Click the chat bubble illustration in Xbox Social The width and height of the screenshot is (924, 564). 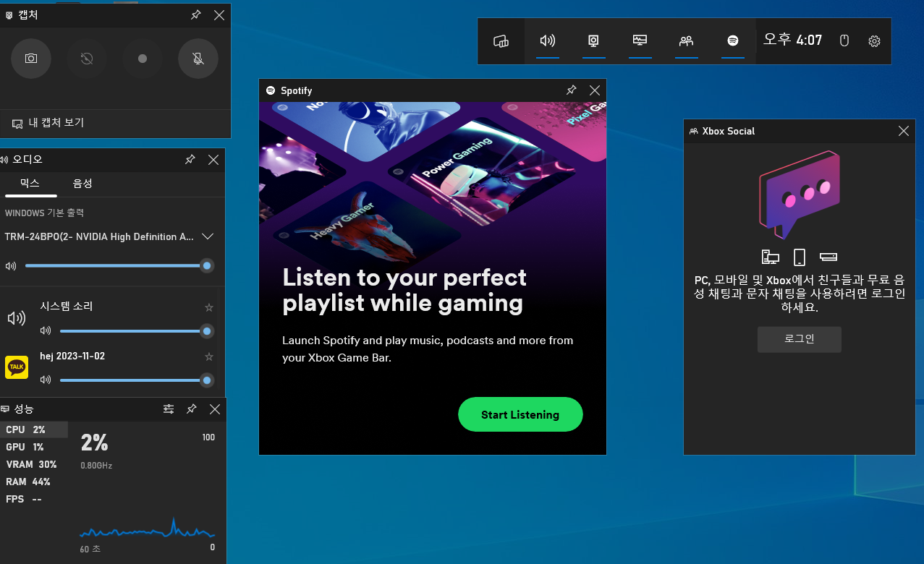(x=799, y=195)
